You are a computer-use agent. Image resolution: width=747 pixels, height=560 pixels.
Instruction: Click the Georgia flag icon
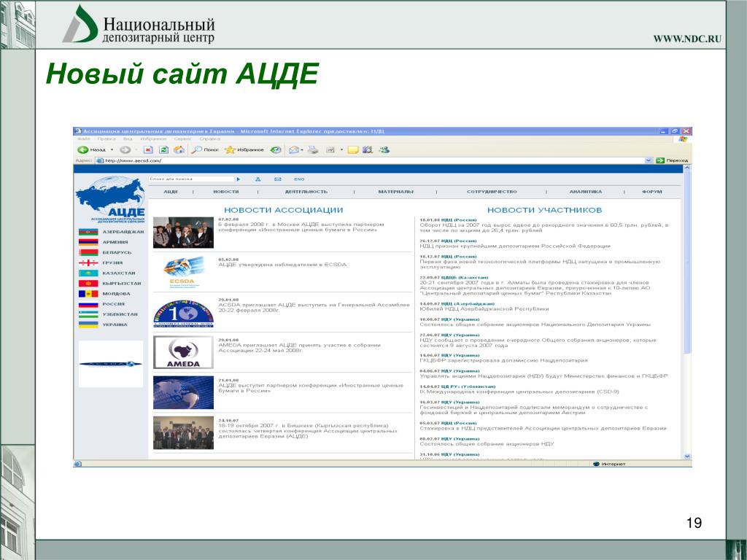[x=88, y=262]
